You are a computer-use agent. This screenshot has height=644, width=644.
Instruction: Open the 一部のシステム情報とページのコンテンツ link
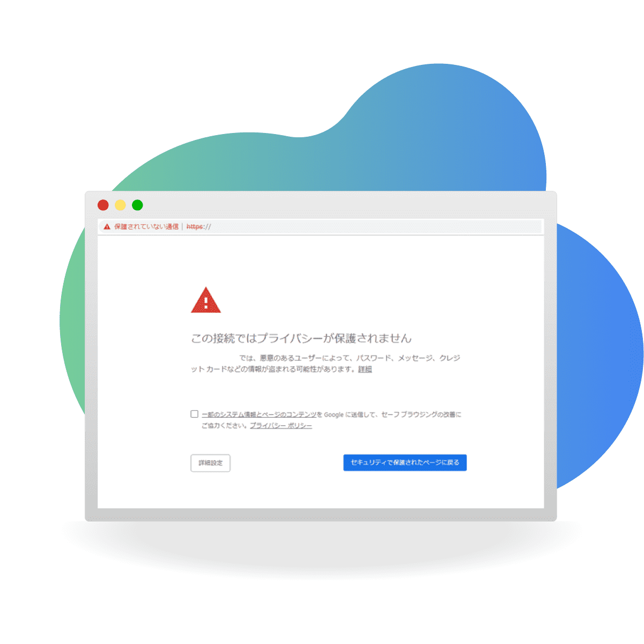click(x=259, y=414)
